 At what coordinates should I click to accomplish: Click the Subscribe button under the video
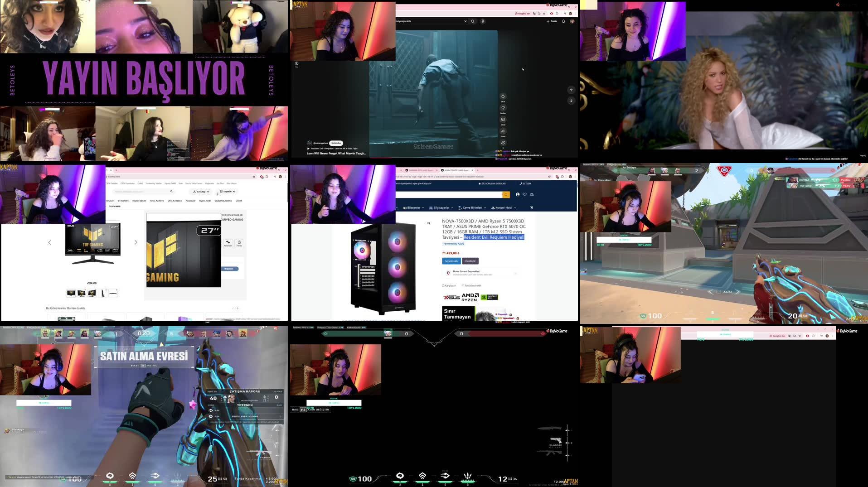tap(335, 143)
